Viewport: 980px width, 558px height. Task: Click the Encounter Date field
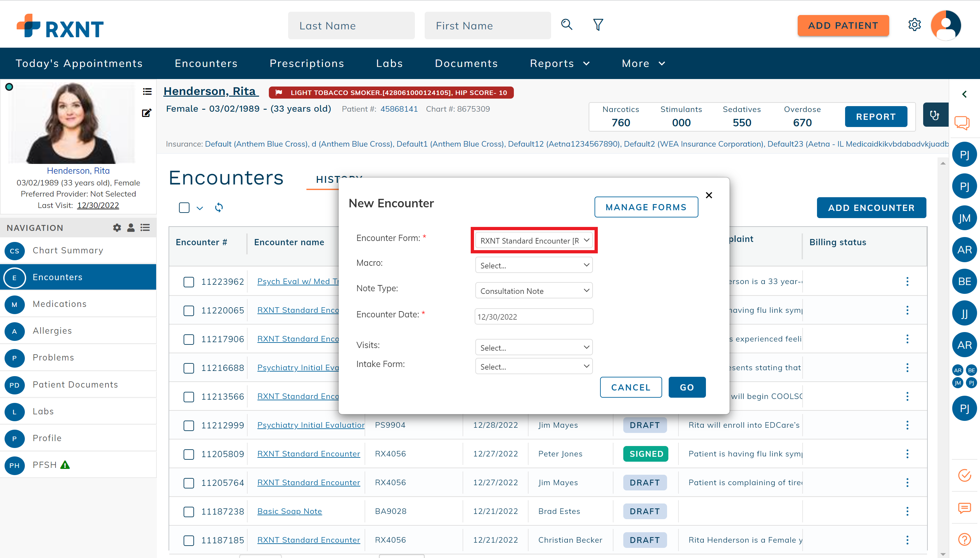[x=534, y=317]
